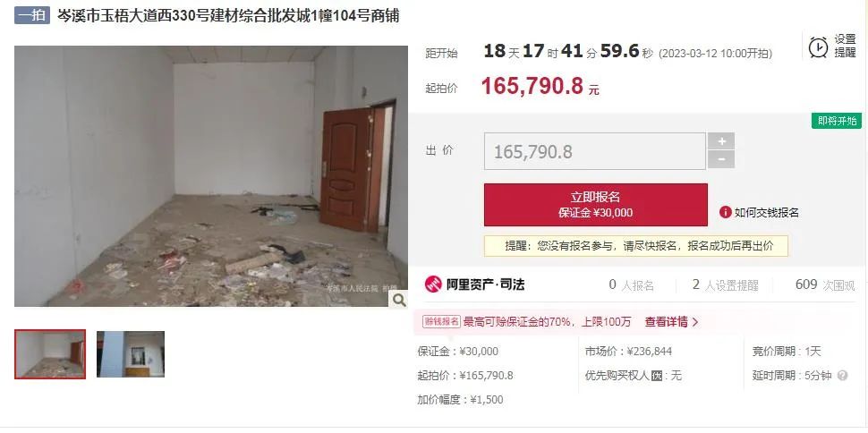This screenshot has height=433, width=868.
Task: Click the 赊钱报名 tag badge
Action: pos(441,322)
